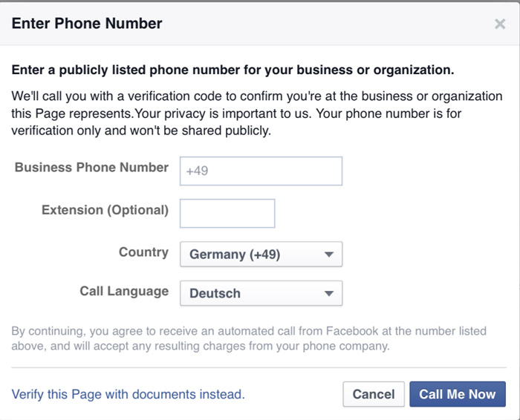Click the arrow on the Call Language dropdown
520x420 pixels.
[329, 293]
